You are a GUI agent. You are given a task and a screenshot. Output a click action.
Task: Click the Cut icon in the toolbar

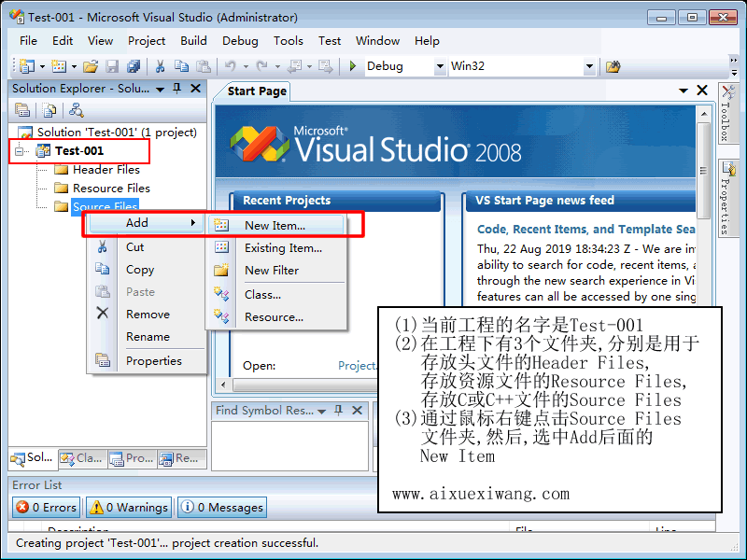pyautogui.click(x=160, y=66)
